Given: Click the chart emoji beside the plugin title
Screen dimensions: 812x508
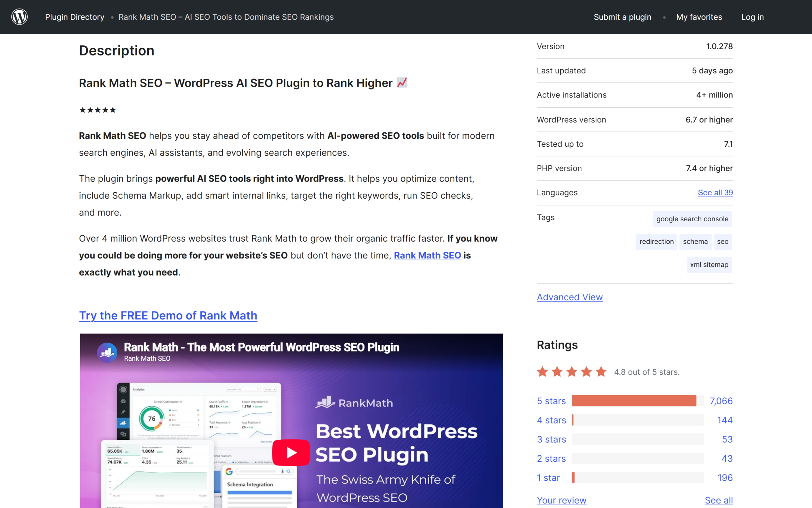Looking at the screenshot, I should (x=402, y=82).
